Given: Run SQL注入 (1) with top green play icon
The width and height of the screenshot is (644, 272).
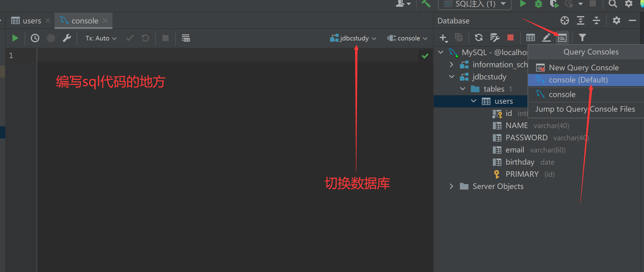Looking at the screenshot, I should (x=523, y=4).
